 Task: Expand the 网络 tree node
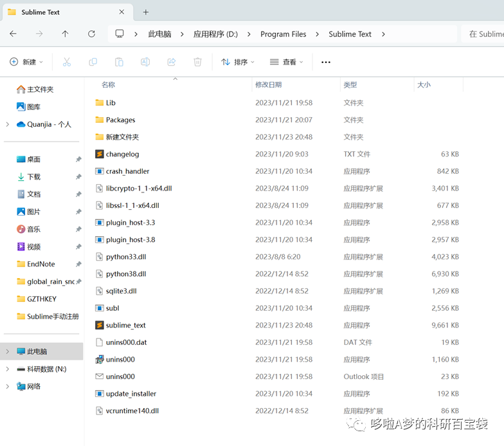pos(8,386)
